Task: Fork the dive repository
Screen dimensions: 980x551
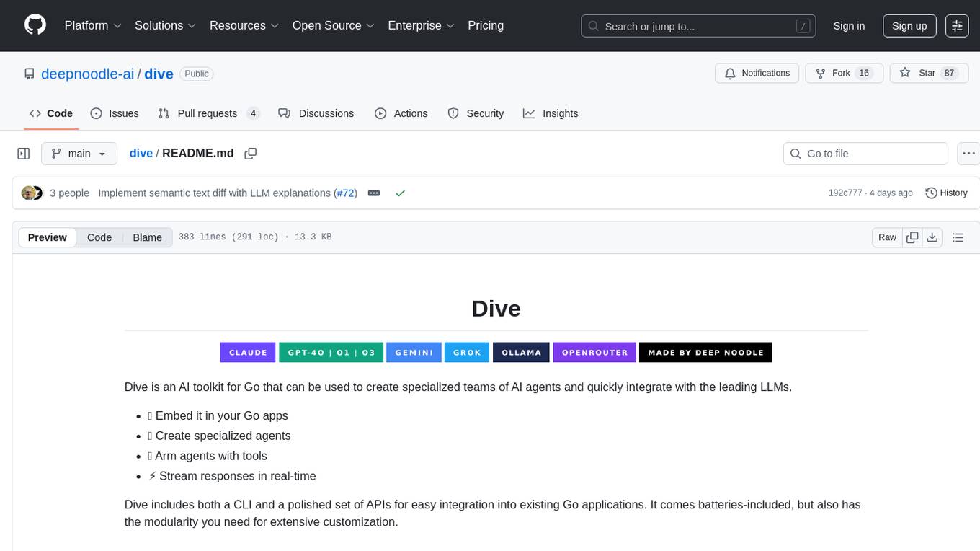Action: (844, 74)
